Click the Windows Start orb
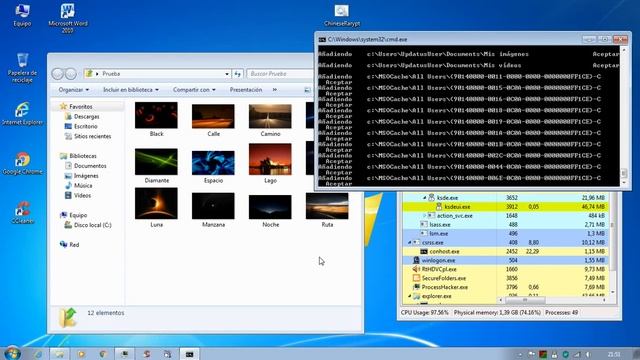 click(12, 353)
